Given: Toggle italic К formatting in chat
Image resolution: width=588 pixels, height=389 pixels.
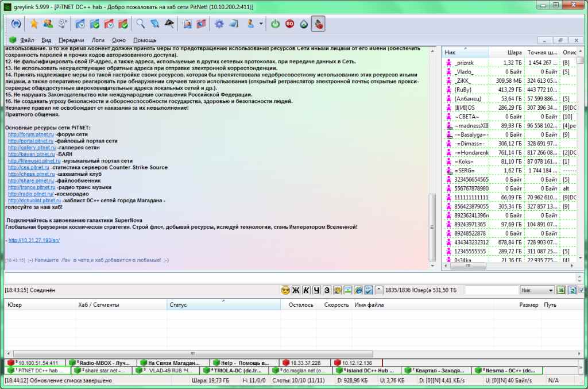Looking at the screenshot, I should pyautogui.click(x=306, y=290).
